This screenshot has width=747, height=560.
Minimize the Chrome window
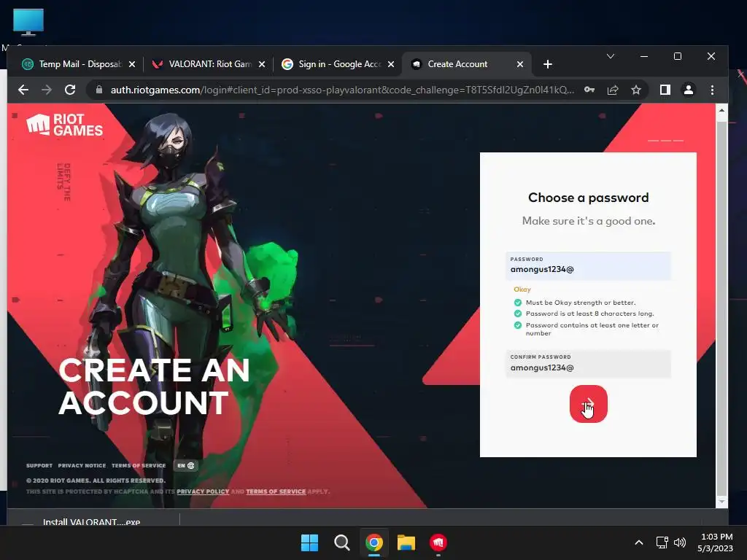[644, 56]
